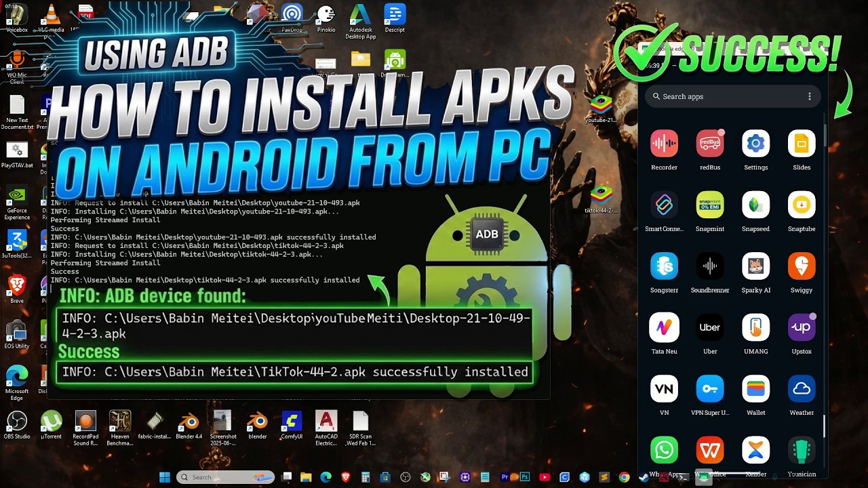868x488 pixels.
Task: Launch the Snapmint app
Action: click(x=710, y=205)
